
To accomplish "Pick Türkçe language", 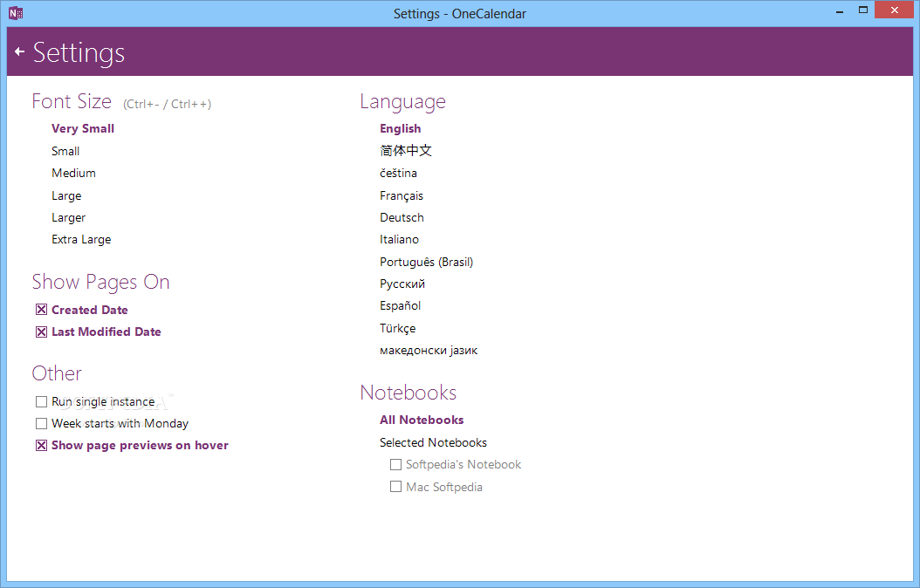I will point(397,328).
